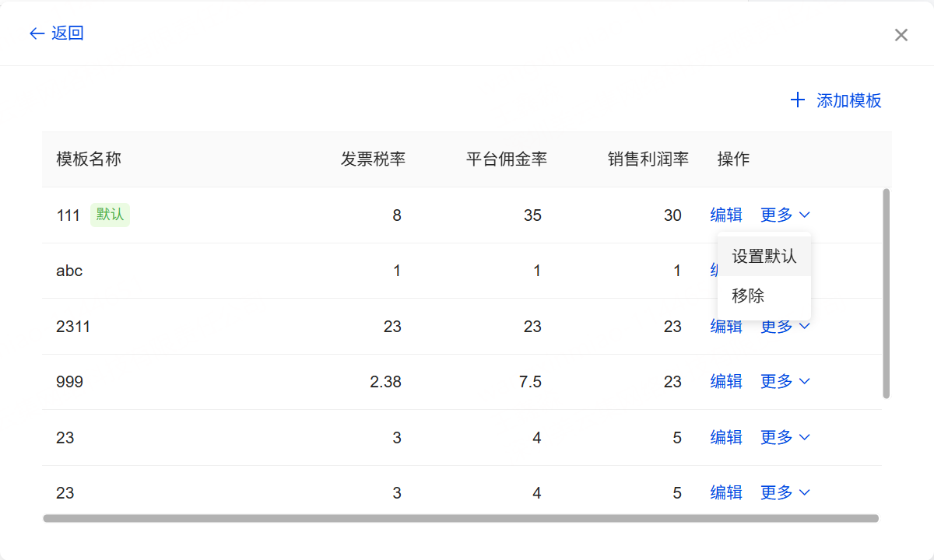Click 编辑 on the bottom-most 23 row
Screen dimensions: 934x560
725,493
